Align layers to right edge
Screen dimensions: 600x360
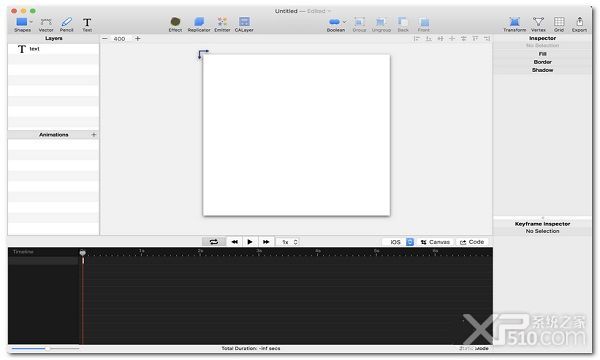click(x=487, y=39)
